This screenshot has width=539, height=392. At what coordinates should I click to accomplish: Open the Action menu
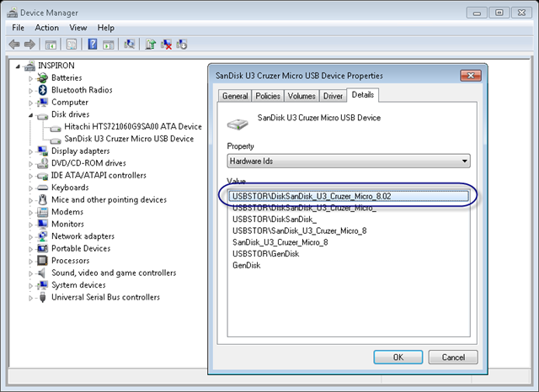(47, 28)
